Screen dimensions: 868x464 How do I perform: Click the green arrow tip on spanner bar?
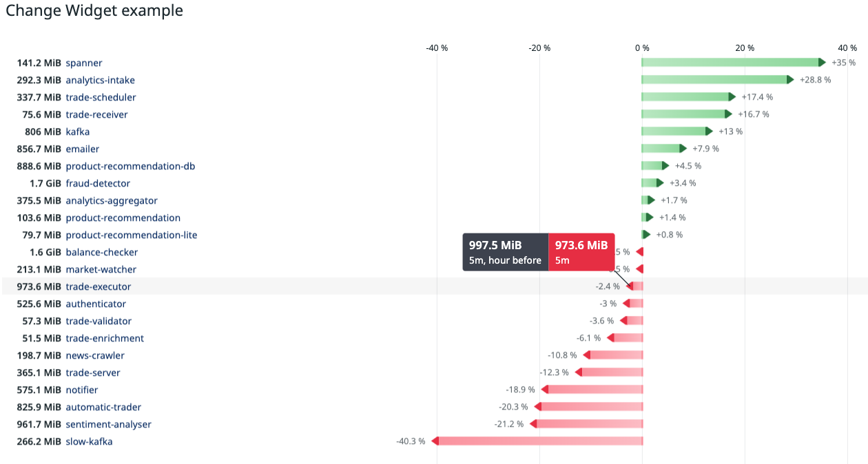(821, 63)
